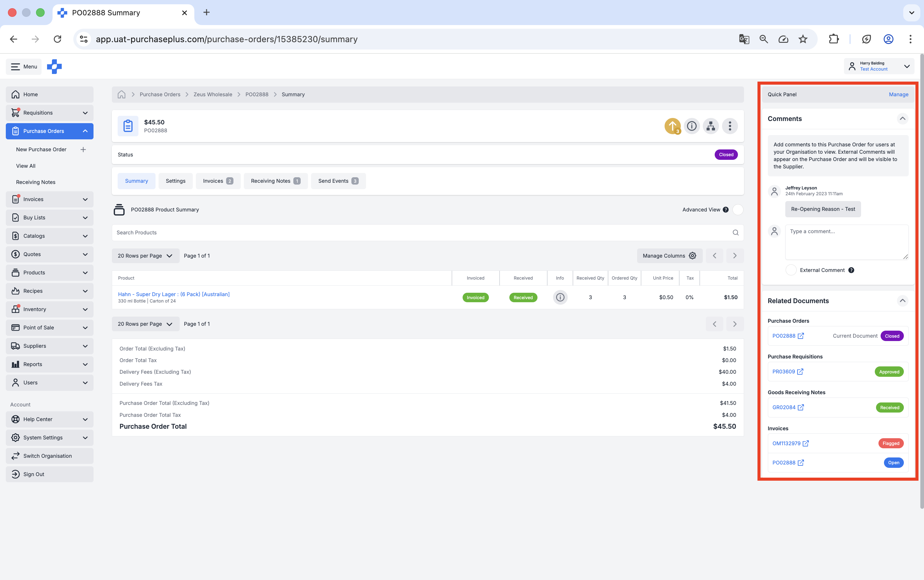Click the search magnifier in Search Products field
The image size is (924, 580).
tap(735, 233)
